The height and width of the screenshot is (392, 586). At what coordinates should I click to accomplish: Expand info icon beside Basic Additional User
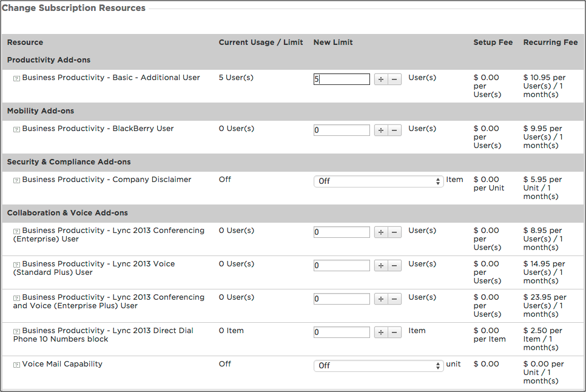tap(16, 78)
